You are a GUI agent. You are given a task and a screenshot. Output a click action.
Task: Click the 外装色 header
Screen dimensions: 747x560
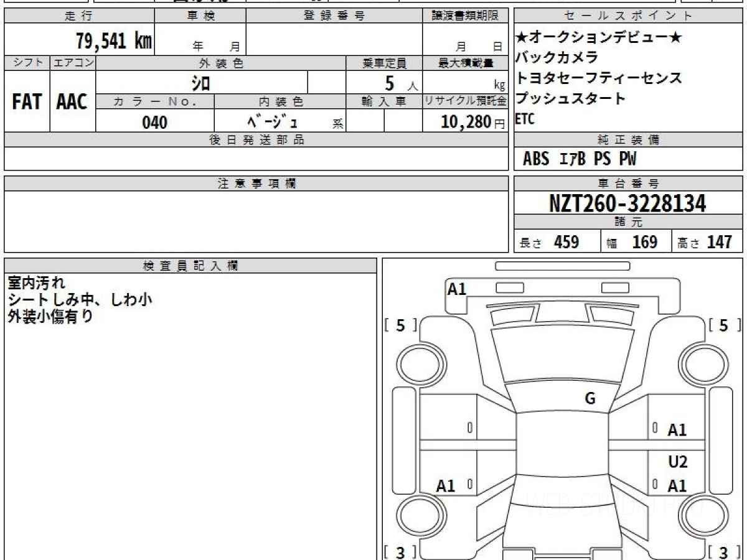pos(221,63)
